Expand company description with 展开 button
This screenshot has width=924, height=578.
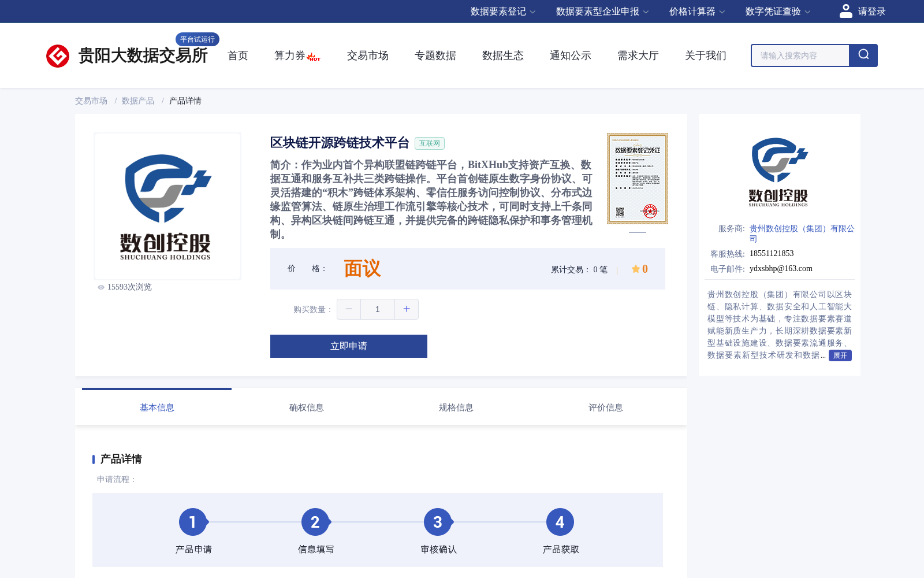point(840,355)
